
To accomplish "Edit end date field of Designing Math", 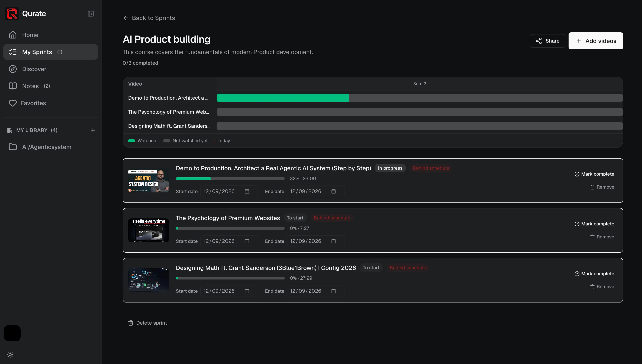I will (x=316, y=291).
